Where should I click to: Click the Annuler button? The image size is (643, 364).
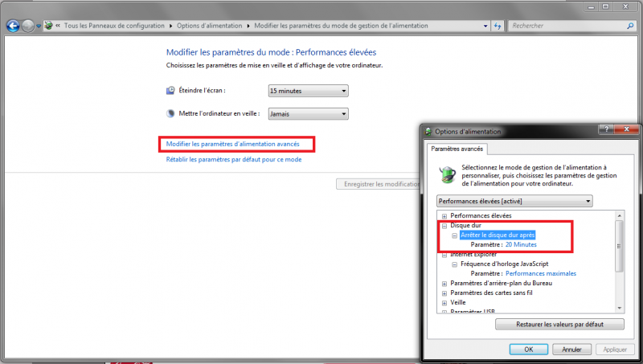click(x=571, y=350)
